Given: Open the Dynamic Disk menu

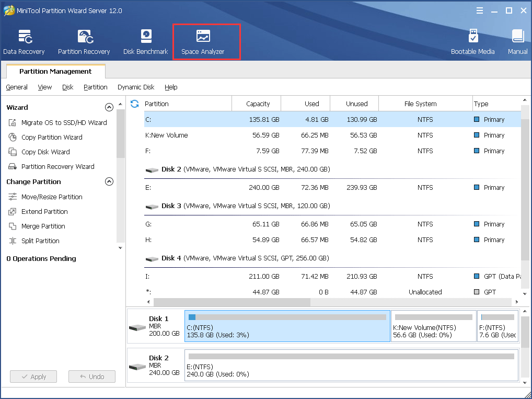Looking at the screenshot, I should 136,87.
